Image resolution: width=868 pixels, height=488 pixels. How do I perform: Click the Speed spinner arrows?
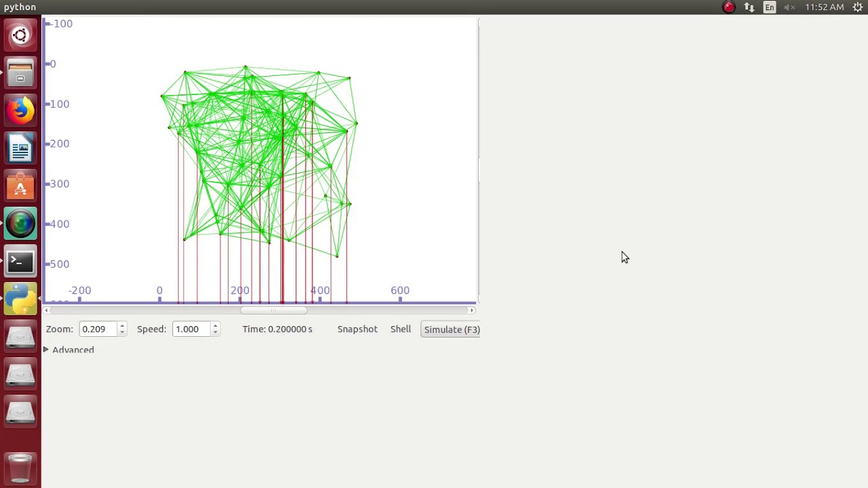tap(215, 329)
